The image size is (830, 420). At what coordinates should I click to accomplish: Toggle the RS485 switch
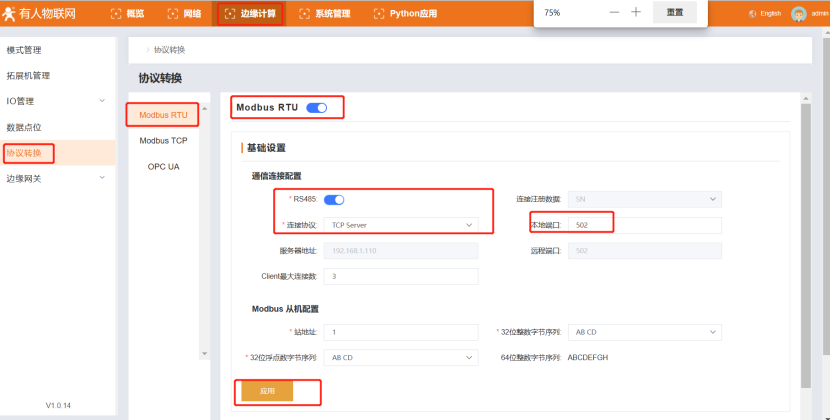click(334, 200)
